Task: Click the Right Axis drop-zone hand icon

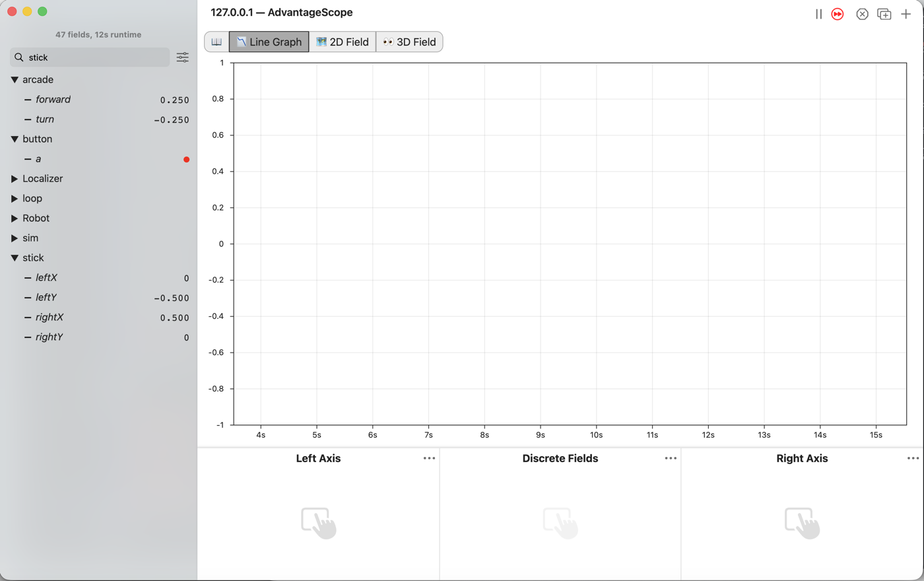Action: click(x=802, y=523)
